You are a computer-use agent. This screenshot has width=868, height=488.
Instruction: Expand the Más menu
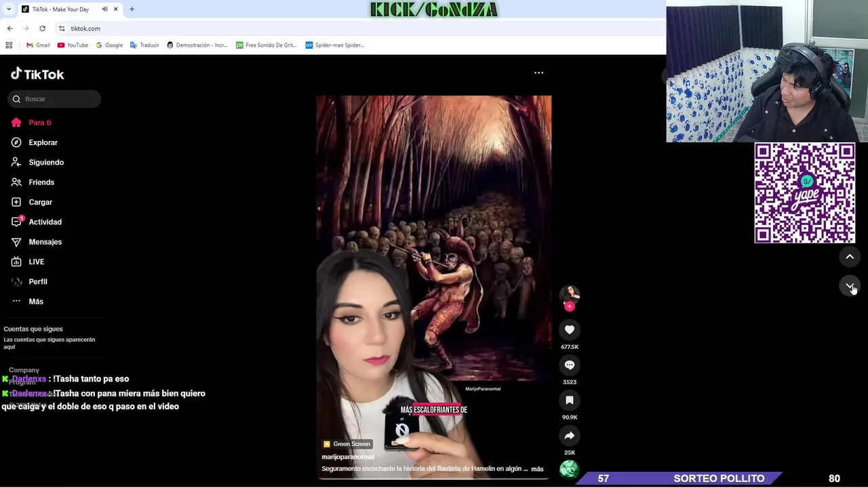click(36, 302)
